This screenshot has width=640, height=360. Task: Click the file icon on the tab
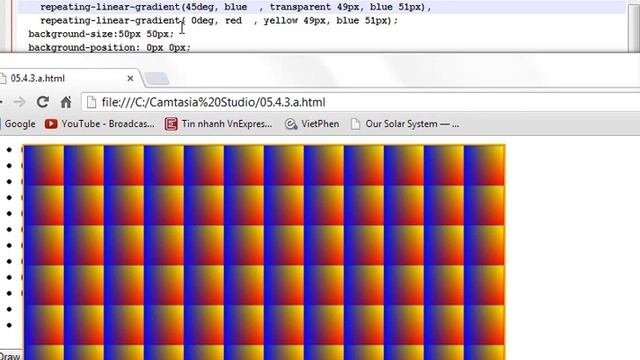pyautogui.click(x=3, y=78)
